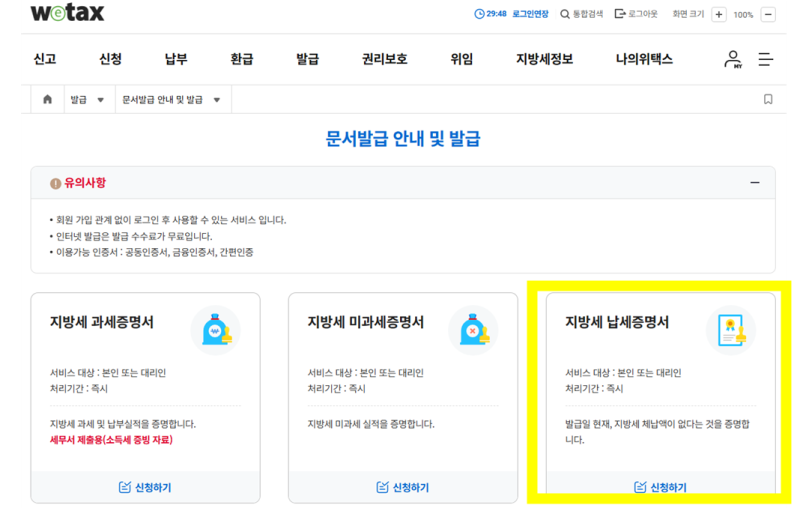Expand 문서발급 안내 및 발급 breadcrumb dropdown
This screenshot has height=508, width=800.
[x=171, y=99]
